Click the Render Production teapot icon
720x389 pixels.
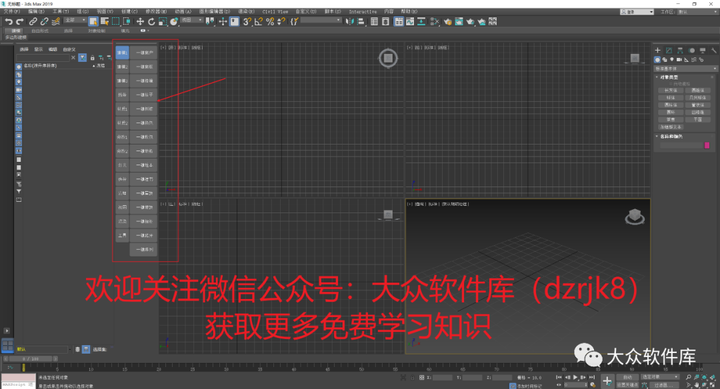(x=470, y=21)
